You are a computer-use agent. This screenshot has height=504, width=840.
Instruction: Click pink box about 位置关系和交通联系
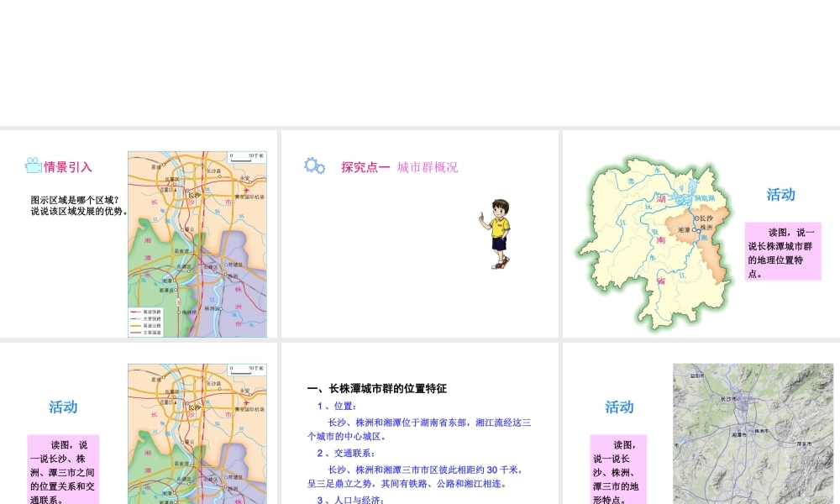63,470
